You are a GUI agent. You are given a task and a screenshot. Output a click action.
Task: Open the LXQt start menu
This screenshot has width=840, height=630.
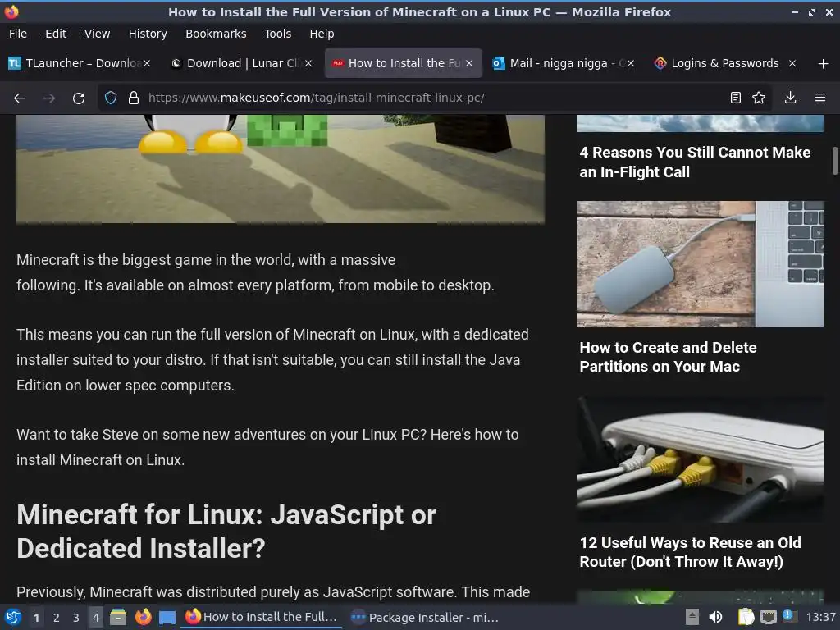(x=13, y=617)
